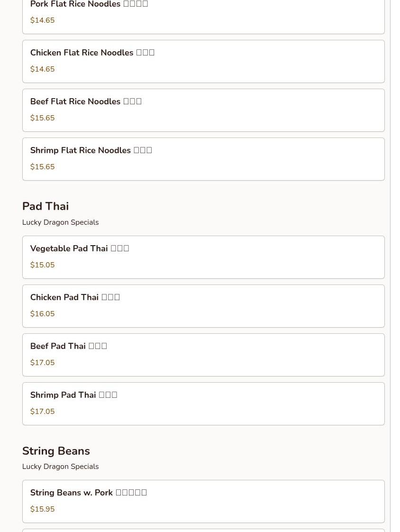This screenshot has height=532, width=400.
Task: Select Shrimp Flat Rice Noodles card
Action: click(203, 159)
